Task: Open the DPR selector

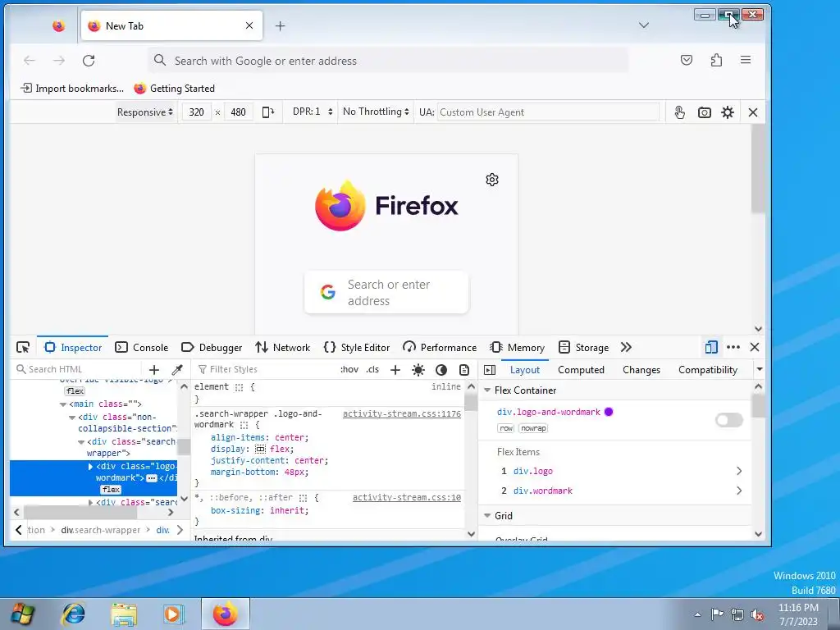Action: 313,112
